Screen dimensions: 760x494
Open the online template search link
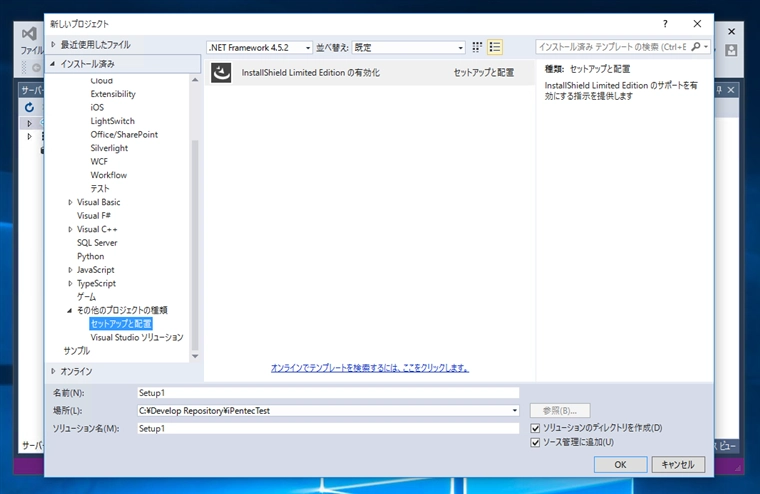(370, 368)
